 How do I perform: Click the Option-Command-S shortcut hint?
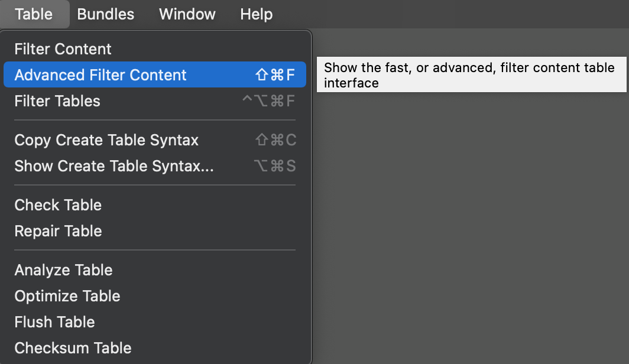pyautogui.click(x=275, y=166)
